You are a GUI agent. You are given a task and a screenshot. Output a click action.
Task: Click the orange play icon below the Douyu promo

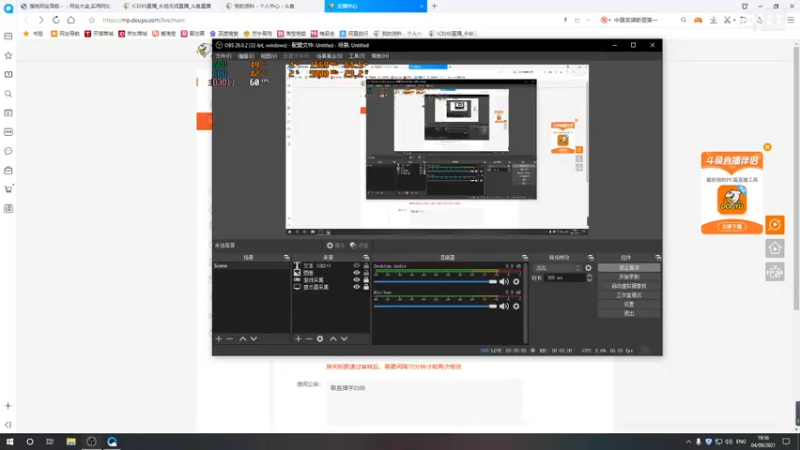(x=774, y=224)
